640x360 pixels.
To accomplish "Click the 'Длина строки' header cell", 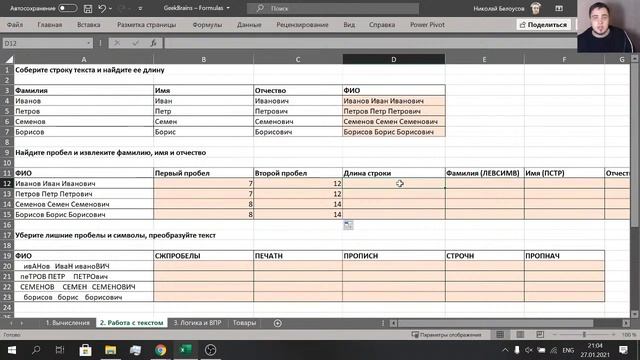I will point(393,173).
